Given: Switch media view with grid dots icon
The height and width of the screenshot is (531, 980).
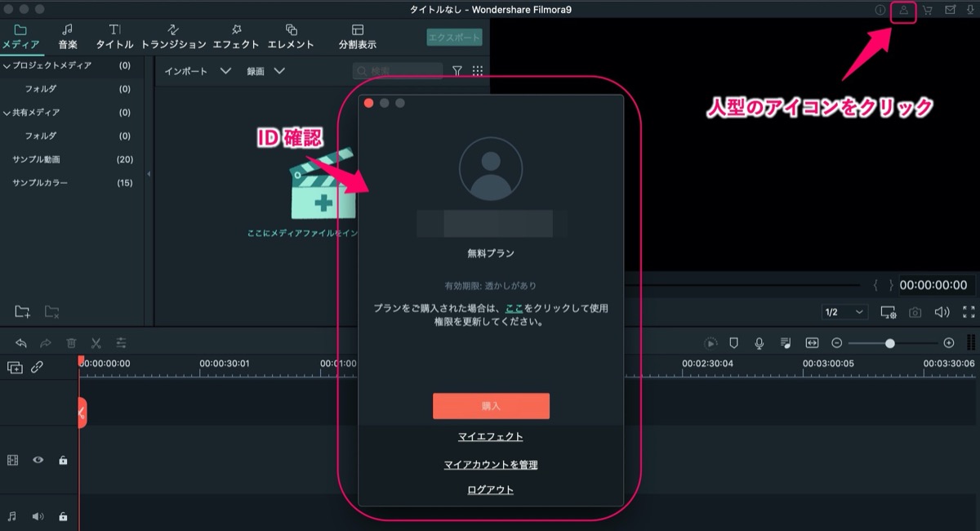Looking at the screenshot, I should point(478,71).
